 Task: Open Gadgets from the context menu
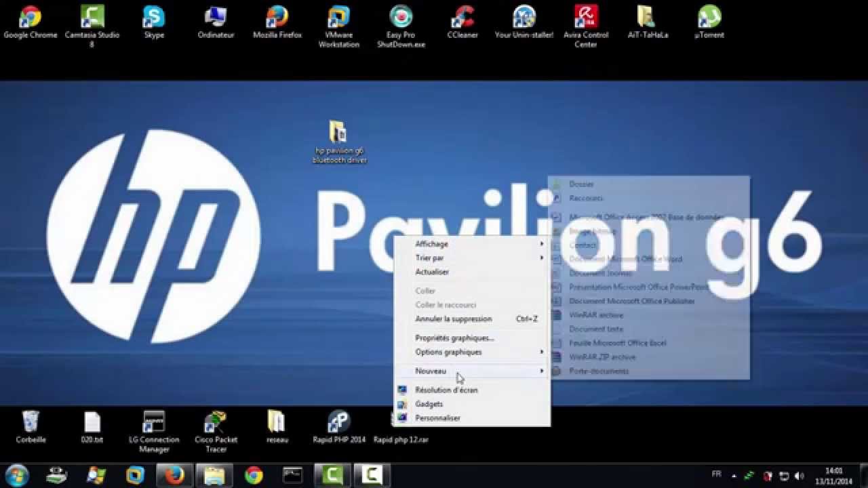point(473,404)
